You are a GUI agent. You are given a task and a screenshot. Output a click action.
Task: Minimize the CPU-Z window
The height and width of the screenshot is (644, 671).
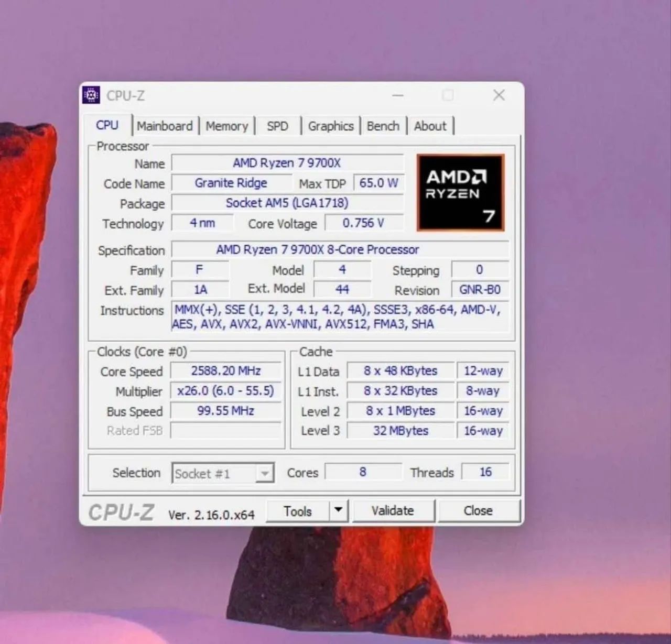pyautogui.click(x=398, y=95)
